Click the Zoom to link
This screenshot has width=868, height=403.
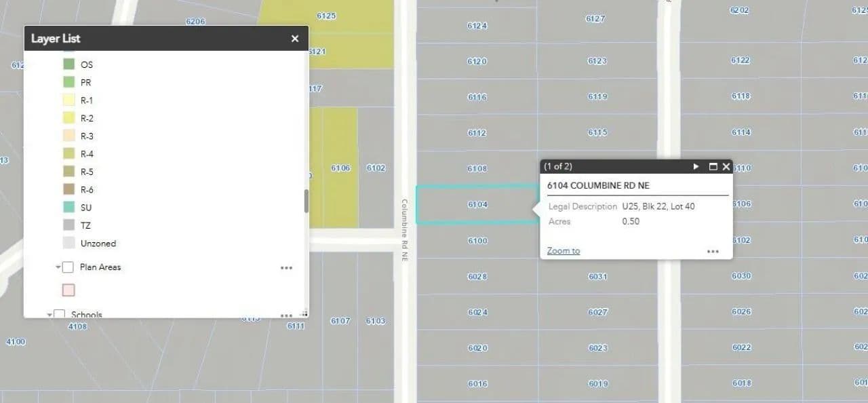[563, 251]
